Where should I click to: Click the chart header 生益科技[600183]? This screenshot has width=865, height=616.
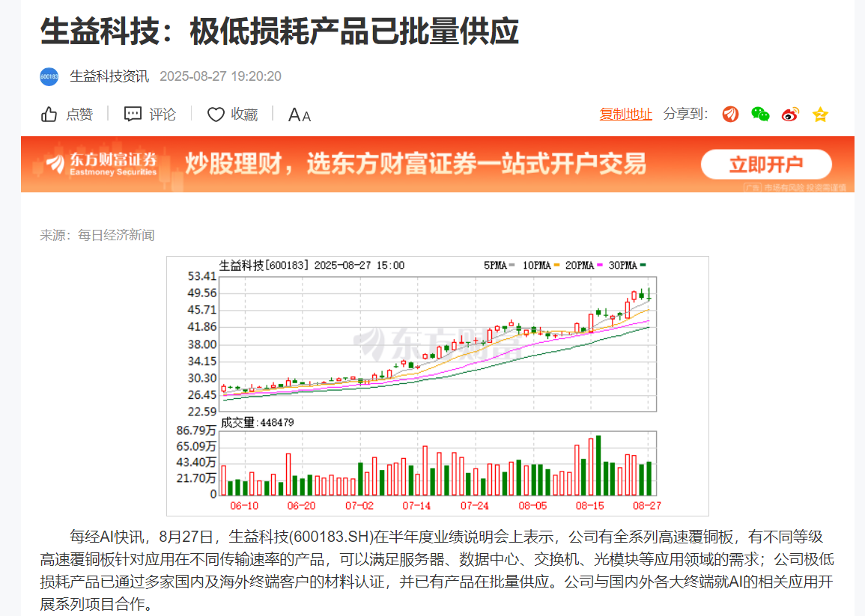[x=264, y=265]
